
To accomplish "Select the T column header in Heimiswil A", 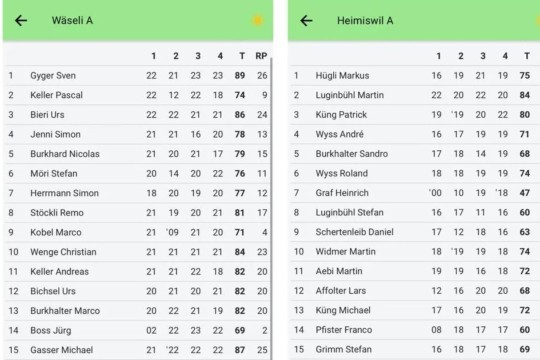I will pyautogui.click(x=527, y=56).
